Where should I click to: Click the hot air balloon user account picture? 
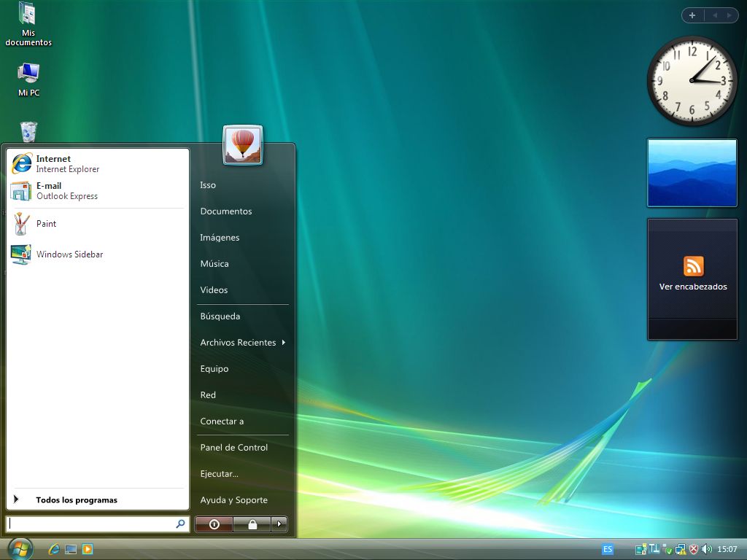[244, 144]
